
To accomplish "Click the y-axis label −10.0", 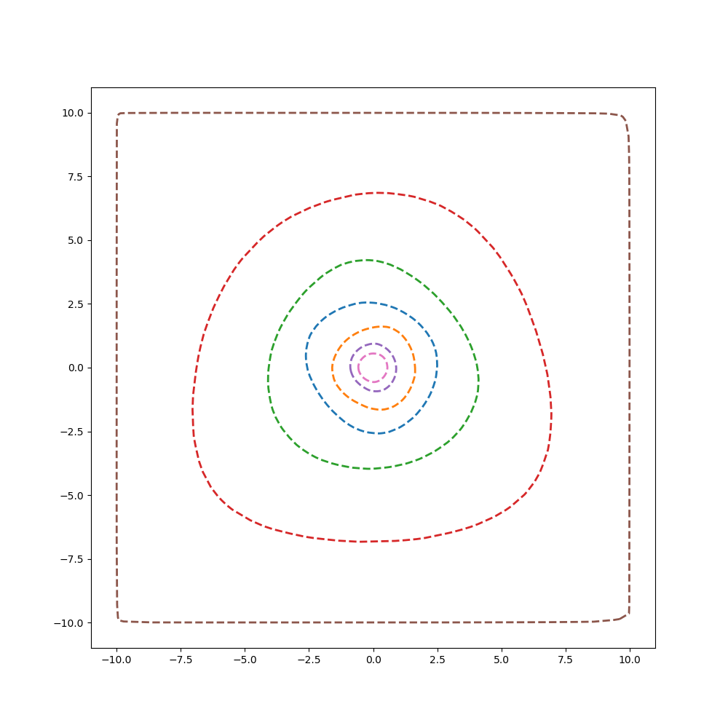I will coord(68,623).
